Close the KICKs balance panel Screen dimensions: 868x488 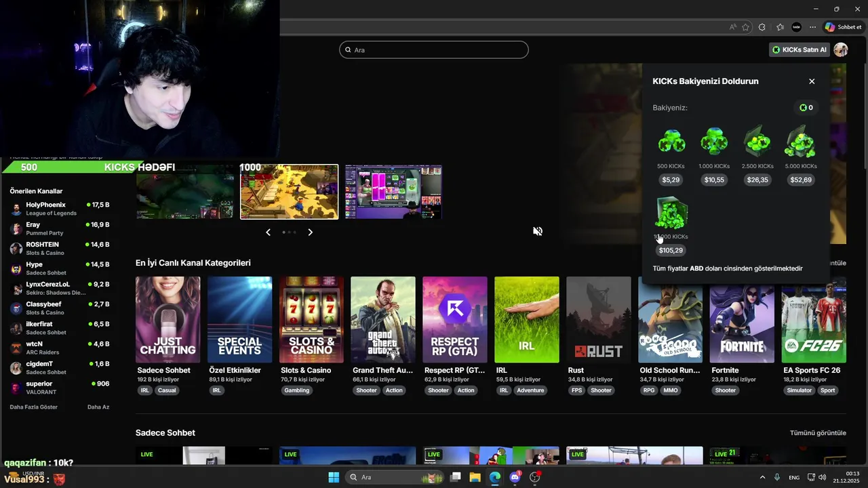812,81
